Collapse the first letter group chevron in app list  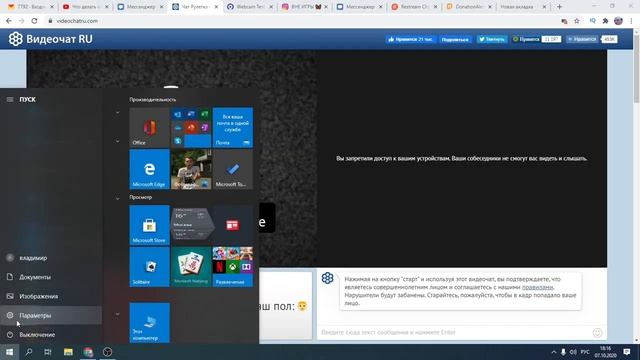[118, 113]
